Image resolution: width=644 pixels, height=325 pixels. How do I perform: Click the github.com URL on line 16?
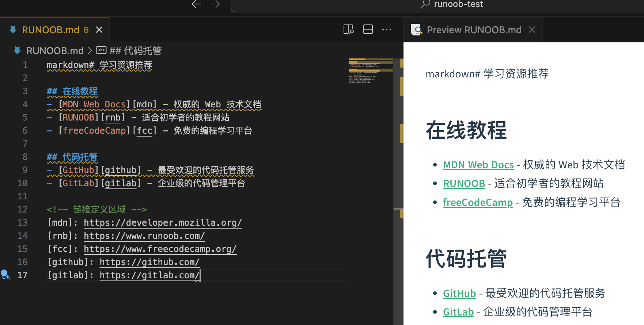(149, 262)
